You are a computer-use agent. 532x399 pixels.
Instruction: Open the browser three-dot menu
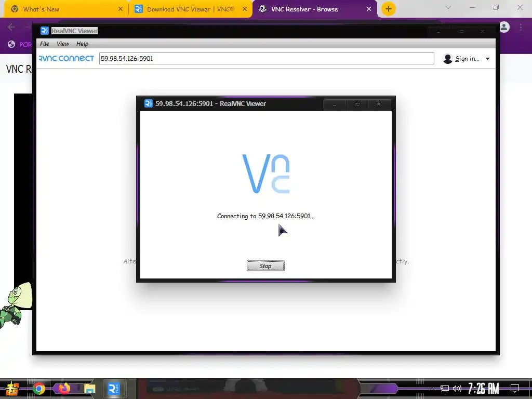(521, 27)
